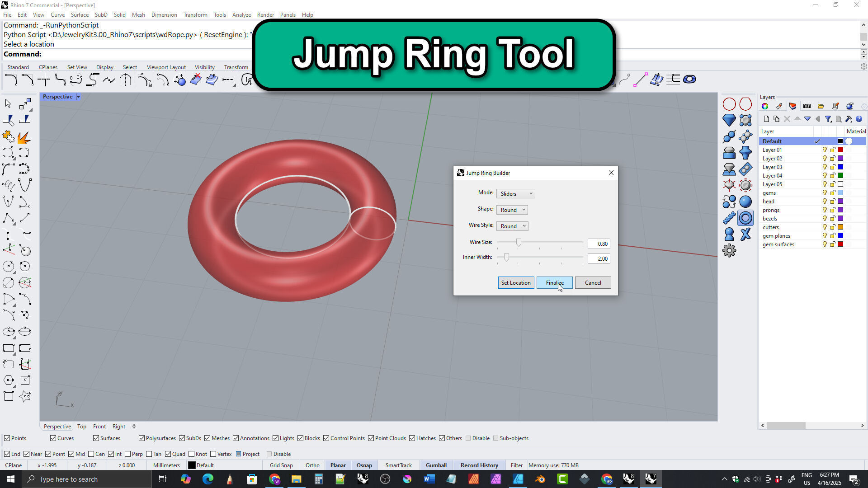
Task: Open File Explorer from the taskbar
Action: (x=297, y=479)
